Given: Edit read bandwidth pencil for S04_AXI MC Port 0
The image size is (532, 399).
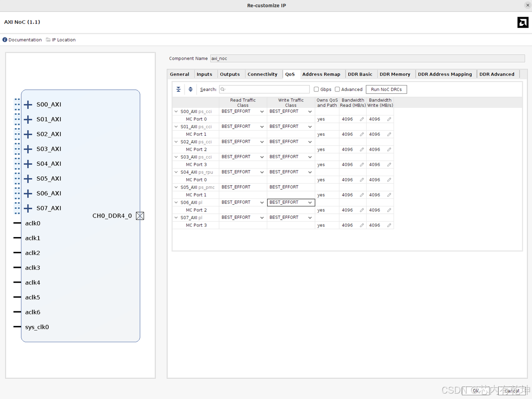Looking at the screenshot, I should (x=362, y=180).
